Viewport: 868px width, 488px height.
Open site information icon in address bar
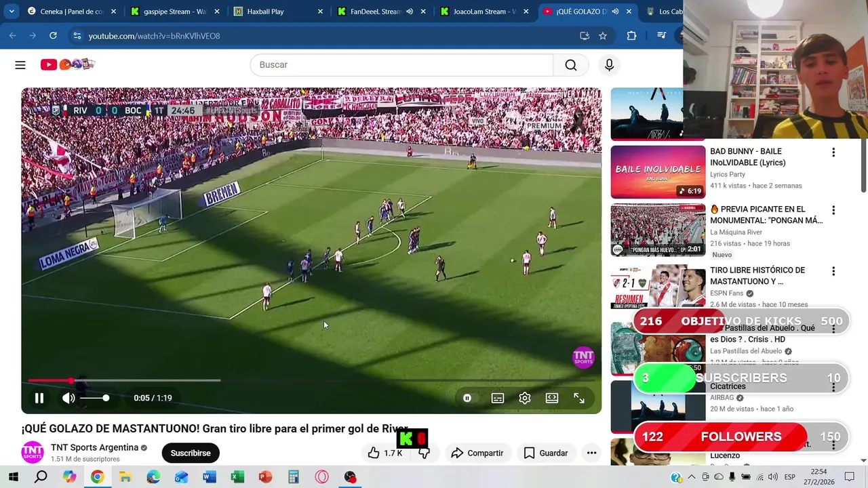click(x=77, y=36)
